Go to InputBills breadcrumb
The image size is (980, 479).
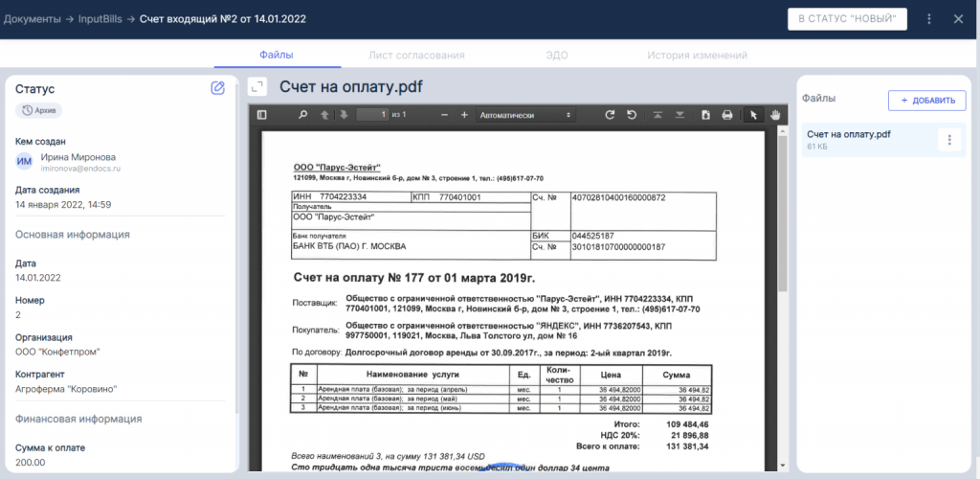pos(100,19)
